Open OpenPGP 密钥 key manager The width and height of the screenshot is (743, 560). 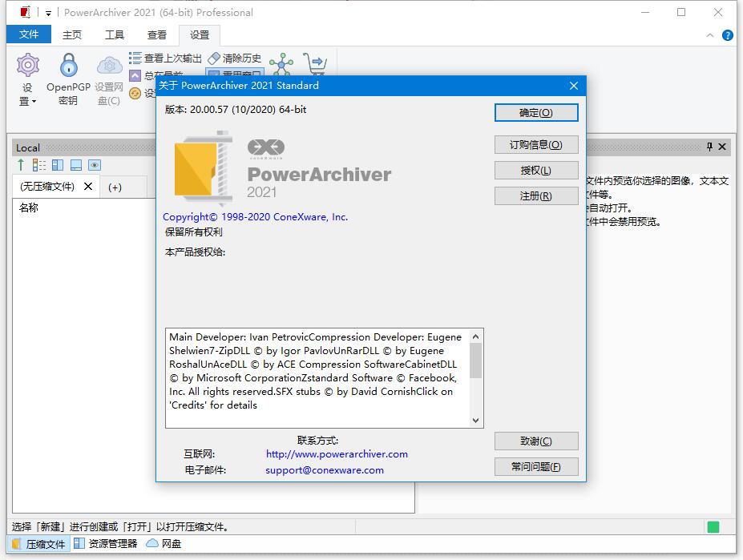pyautogui.click(x=68, y=79)
